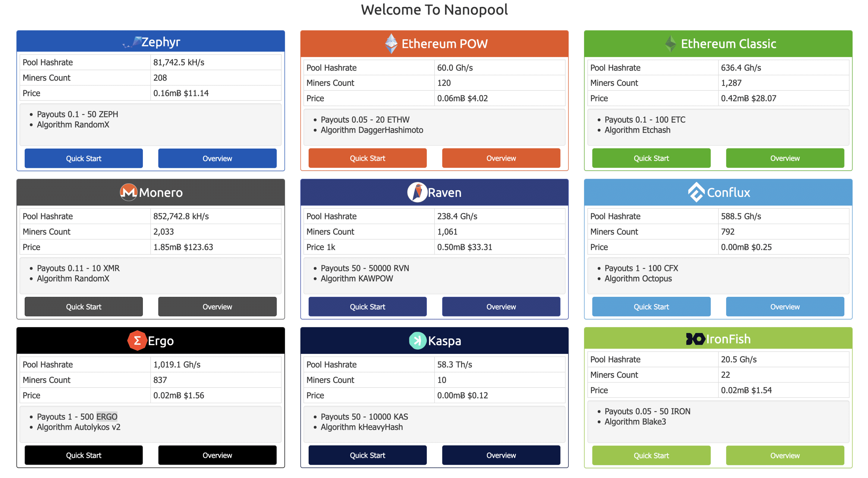Click Ethereum Classic miners count 1,287
This screenshot has height=478, width=868.
coord(731,83)
